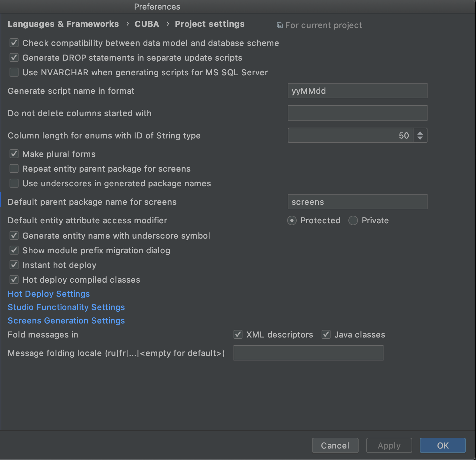The height and width of the screenshot is (460, 476).
Task: Disable Show module prefix migration dialog
Action: point(14,250)
